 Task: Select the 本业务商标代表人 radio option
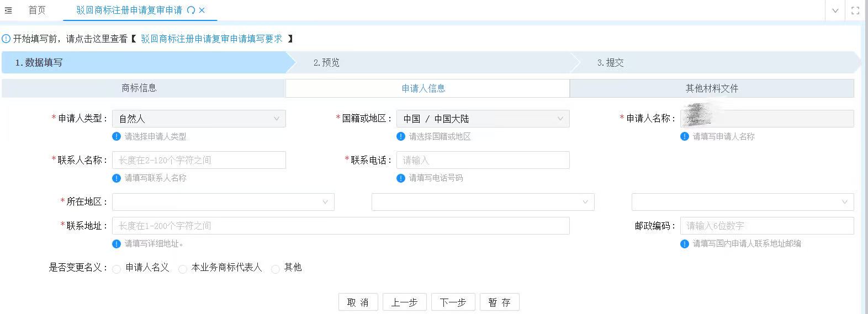point(183,269)
